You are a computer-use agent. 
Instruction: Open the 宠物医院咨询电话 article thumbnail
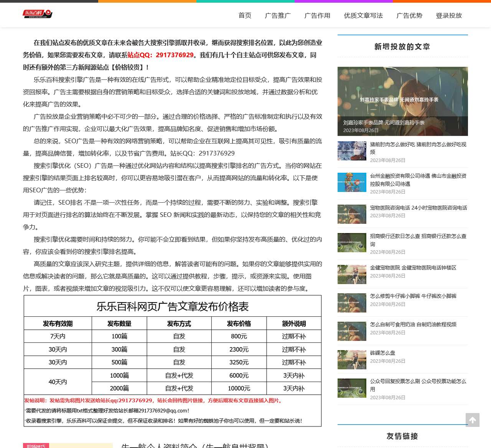coord(351,214)
